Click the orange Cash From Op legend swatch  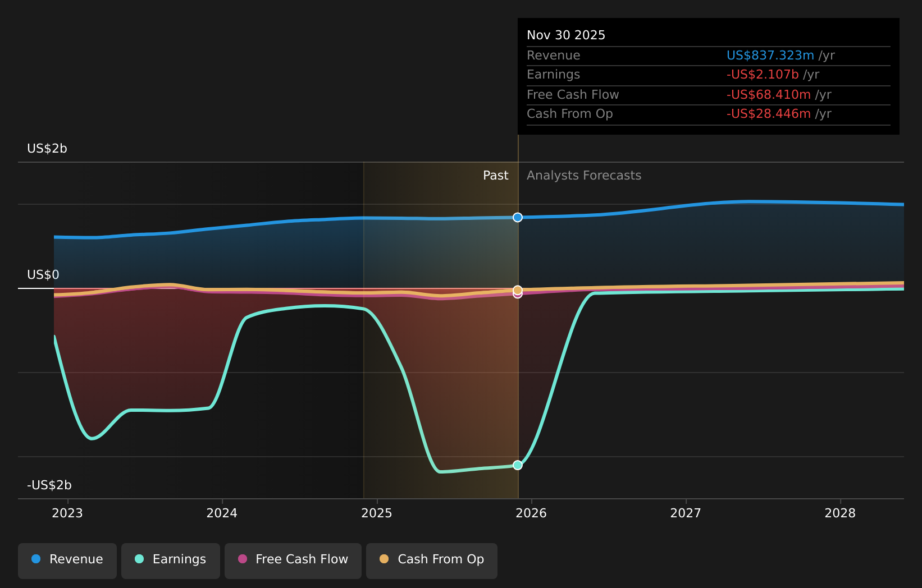tap(384, 559)
